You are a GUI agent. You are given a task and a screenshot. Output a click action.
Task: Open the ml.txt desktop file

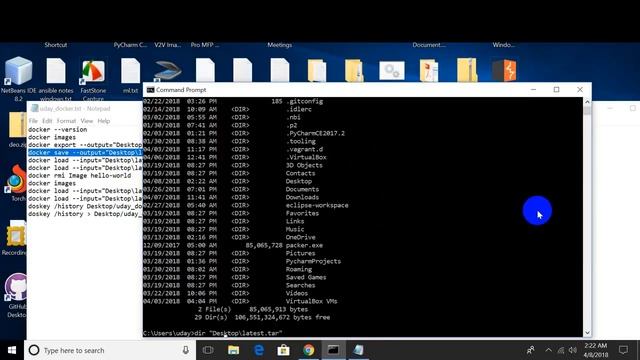[131, 76]
